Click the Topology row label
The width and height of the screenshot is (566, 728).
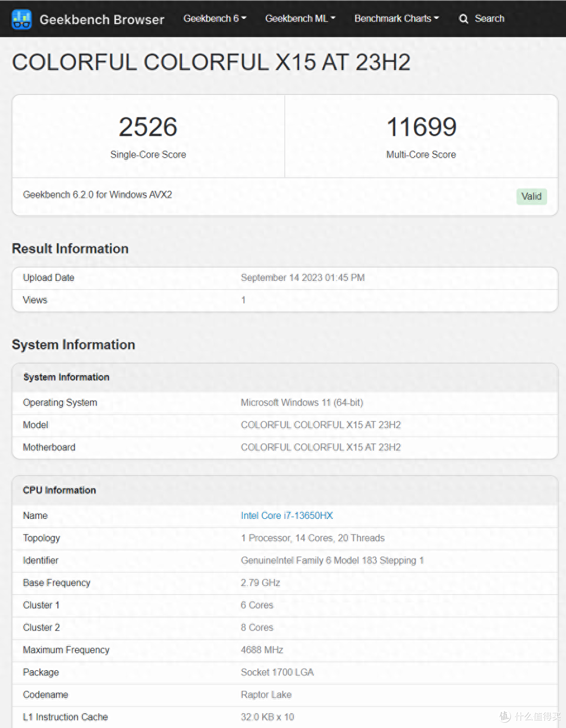tap(41, 538)
